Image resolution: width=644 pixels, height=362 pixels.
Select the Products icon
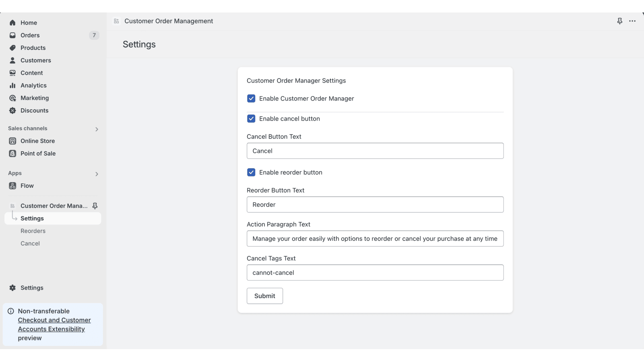pyautogui.click(x=12, y=47)
